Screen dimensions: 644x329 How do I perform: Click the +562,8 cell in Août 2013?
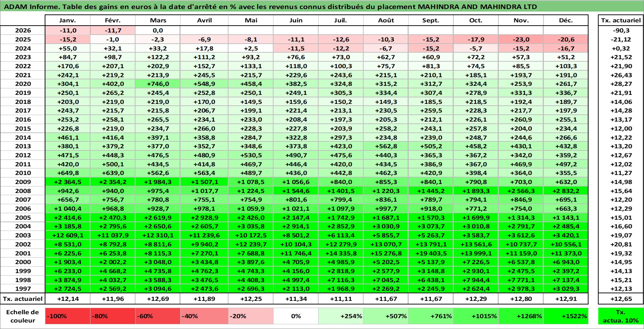pos(386,146)
